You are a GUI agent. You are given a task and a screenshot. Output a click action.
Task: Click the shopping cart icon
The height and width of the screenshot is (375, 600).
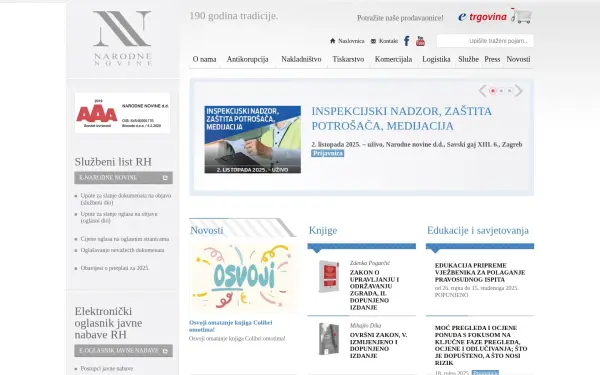click(522, 16)
